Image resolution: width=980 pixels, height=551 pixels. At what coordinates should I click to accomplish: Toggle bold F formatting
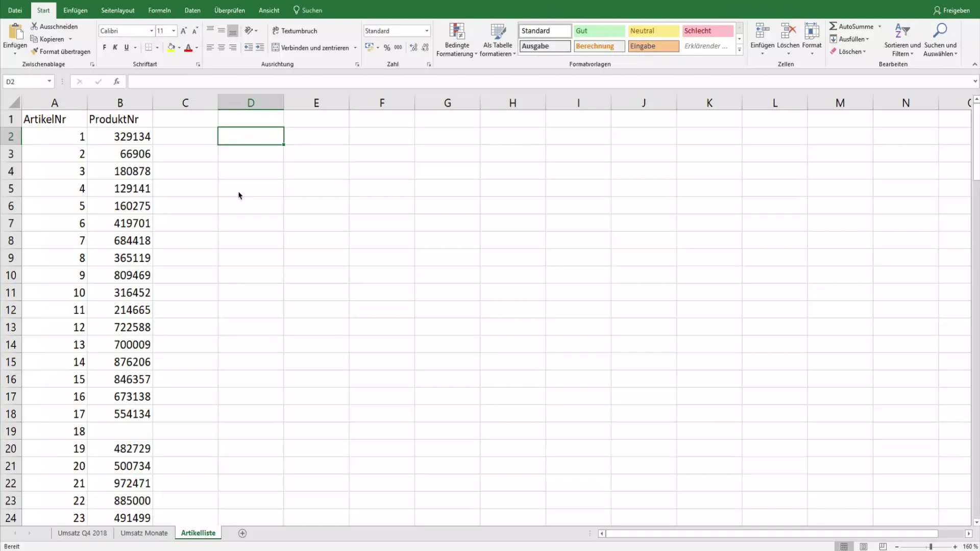(104, 47)
